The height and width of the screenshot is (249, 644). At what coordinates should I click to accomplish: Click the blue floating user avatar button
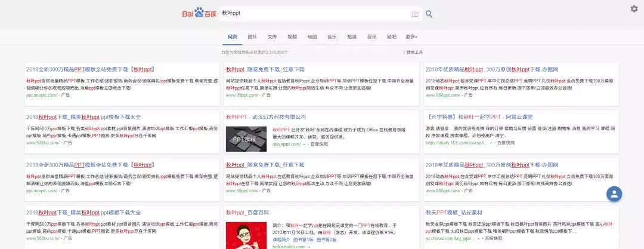coord(614,194)
